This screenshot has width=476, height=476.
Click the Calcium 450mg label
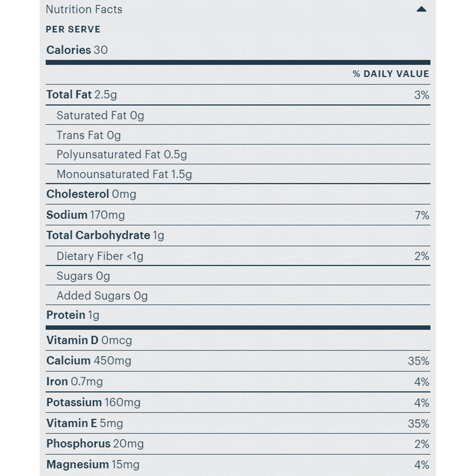[89, 361]
